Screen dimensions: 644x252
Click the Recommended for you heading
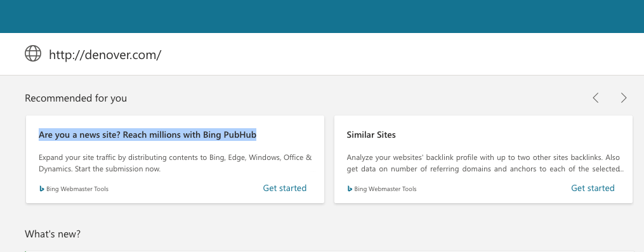click(76, 98)
